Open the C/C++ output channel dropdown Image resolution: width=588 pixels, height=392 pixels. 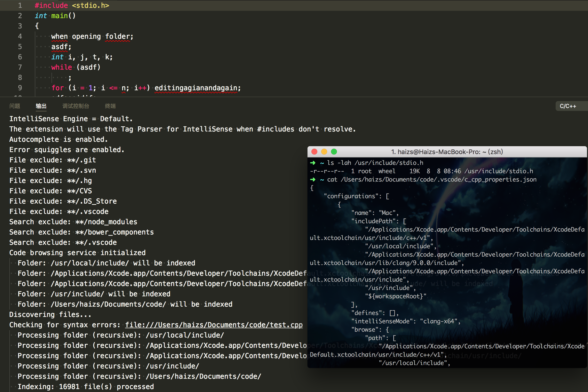569,106
